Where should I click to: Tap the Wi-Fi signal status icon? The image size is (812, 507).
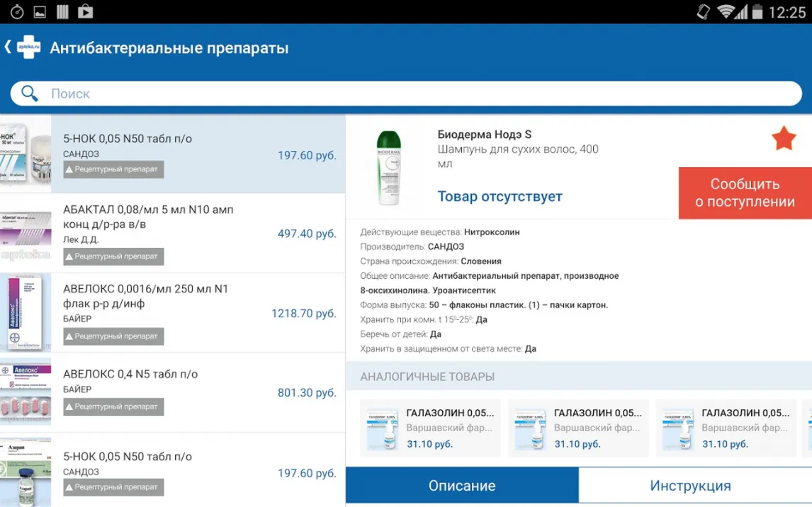(x=726, y=11)
